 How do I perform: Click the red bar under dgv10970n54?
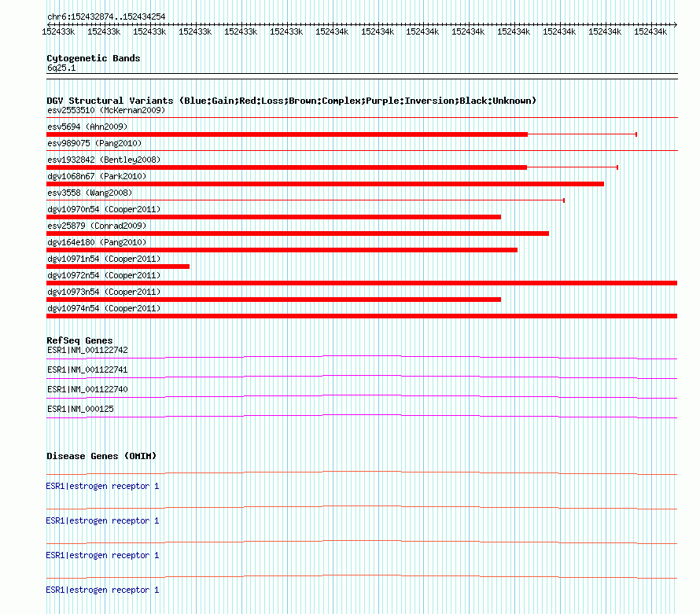point(274,217)
